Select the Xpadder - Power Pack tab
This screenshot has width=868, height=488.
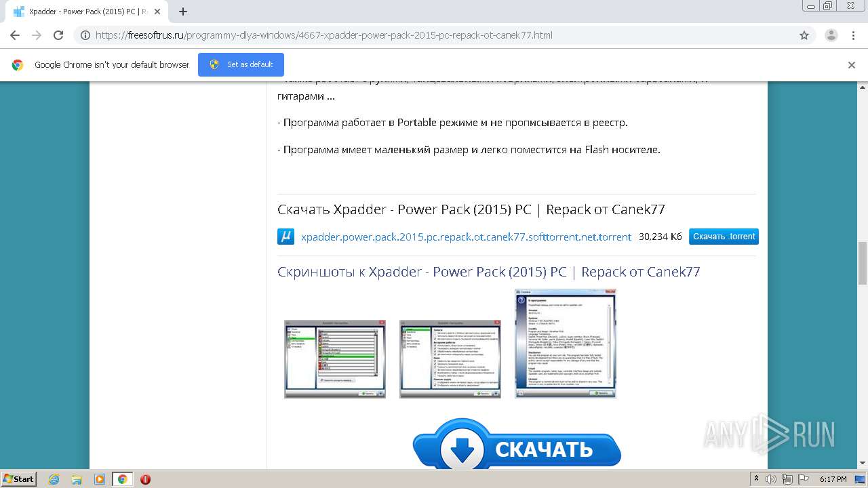86,12
